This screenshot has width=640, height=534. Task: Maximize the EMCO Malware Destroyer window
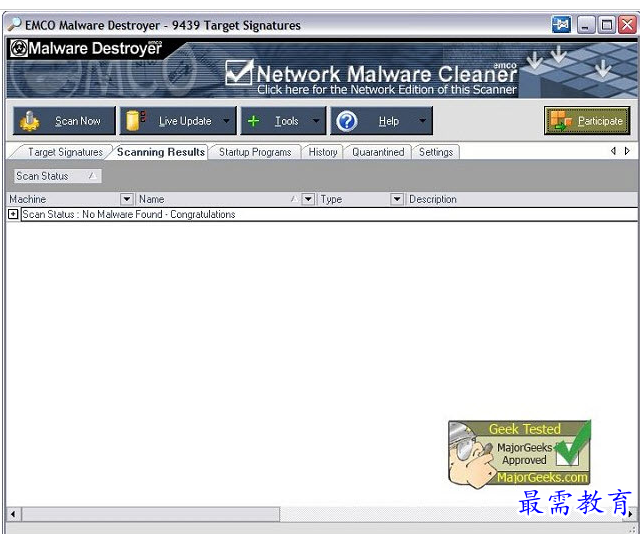607,25
